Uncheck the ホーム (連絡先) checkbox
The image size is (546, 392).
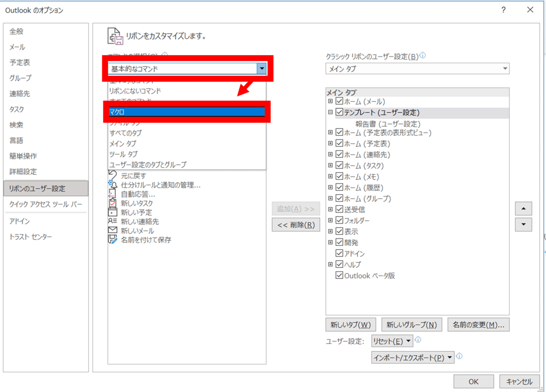tap(339, 155)
